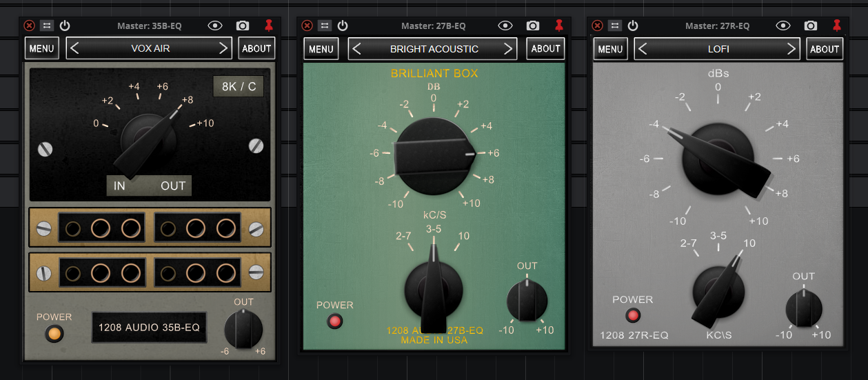
Task: Click the BRILLIANT BOX title text
Action: click(x=434, y=73)
